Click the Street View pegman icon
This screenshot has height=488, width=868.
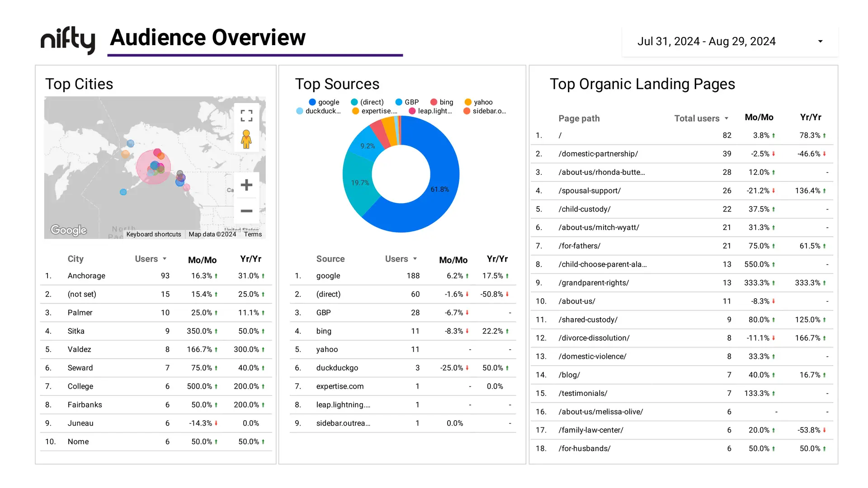click(246, 140)
